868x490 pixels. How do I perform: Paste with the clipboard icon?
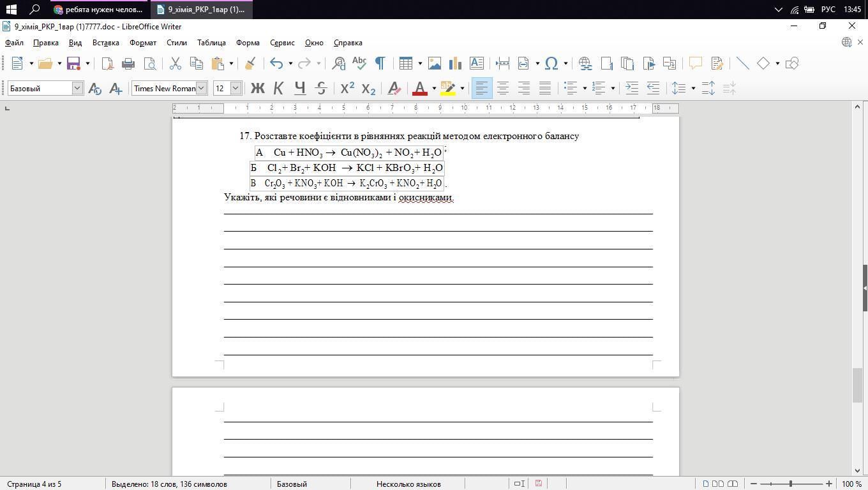tap(218, 63)
